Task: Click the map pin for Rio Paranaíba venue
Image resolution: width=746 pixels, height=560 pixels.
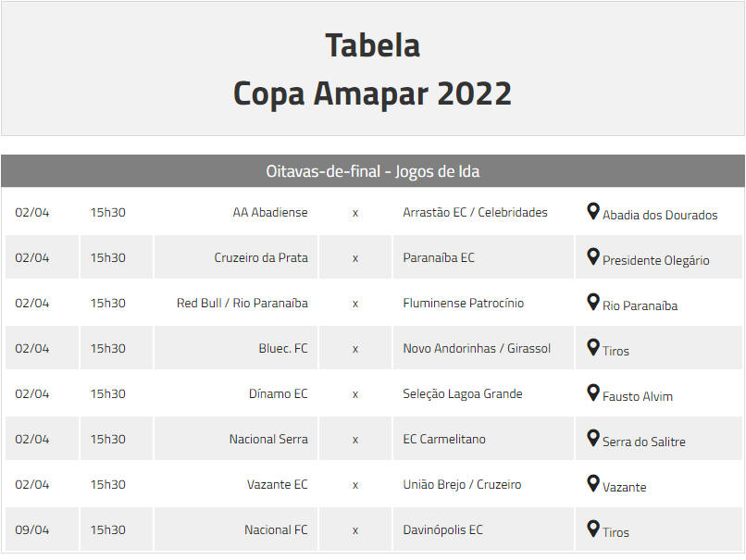Action: [592, 302]
